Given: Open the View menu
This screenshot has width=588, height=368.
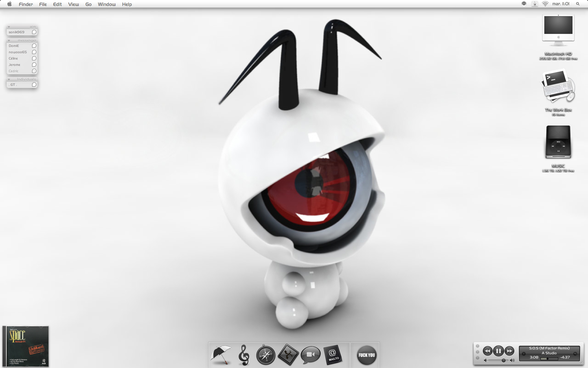Looking at the screenshot, I should [x=73, y=4].
